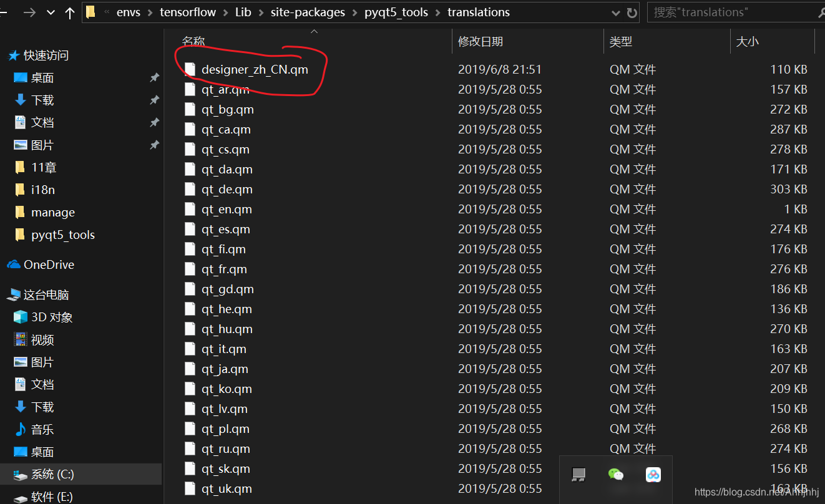Viewport: 825px width, 504px height.
Task: Select file qt_ar.qm
Action: [x=225, y=89]
